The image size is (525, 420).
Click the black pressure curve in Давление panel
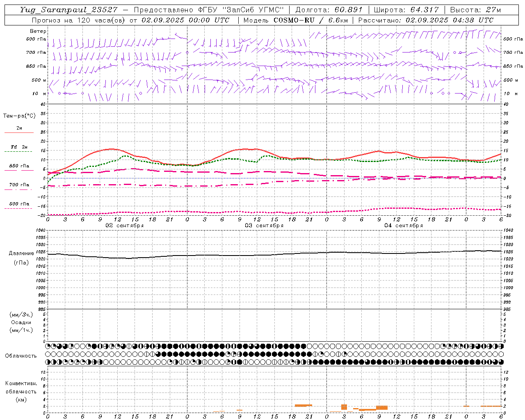point(275,255)
